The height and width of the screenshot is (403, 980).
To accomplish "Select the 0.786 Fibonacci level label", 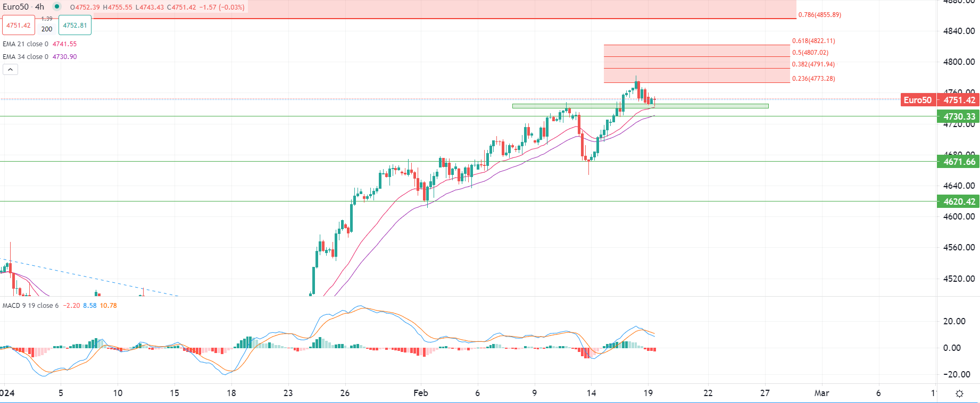I will (819, 15).
